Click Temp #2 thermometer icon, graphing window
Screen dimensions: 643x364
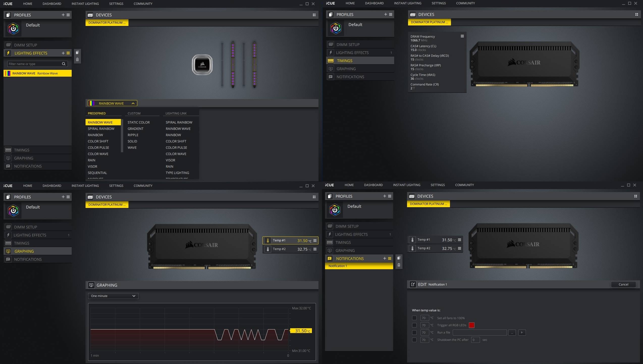click(268, 249)
